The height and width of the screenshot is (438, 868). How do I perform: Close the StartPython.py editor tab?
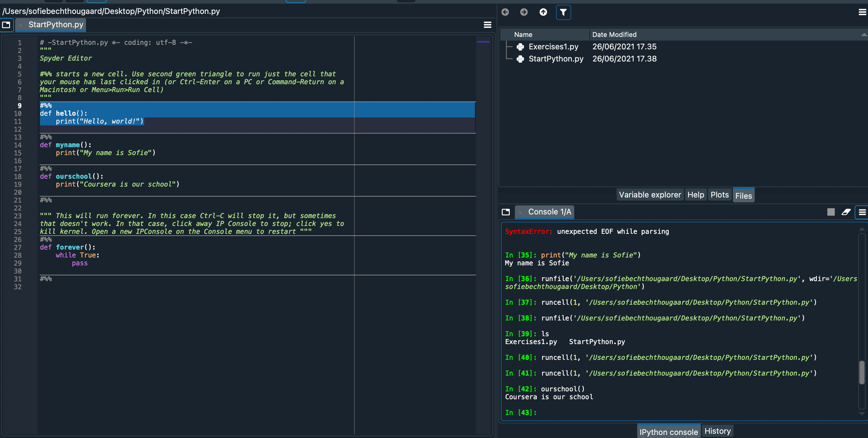coord(21,25)
